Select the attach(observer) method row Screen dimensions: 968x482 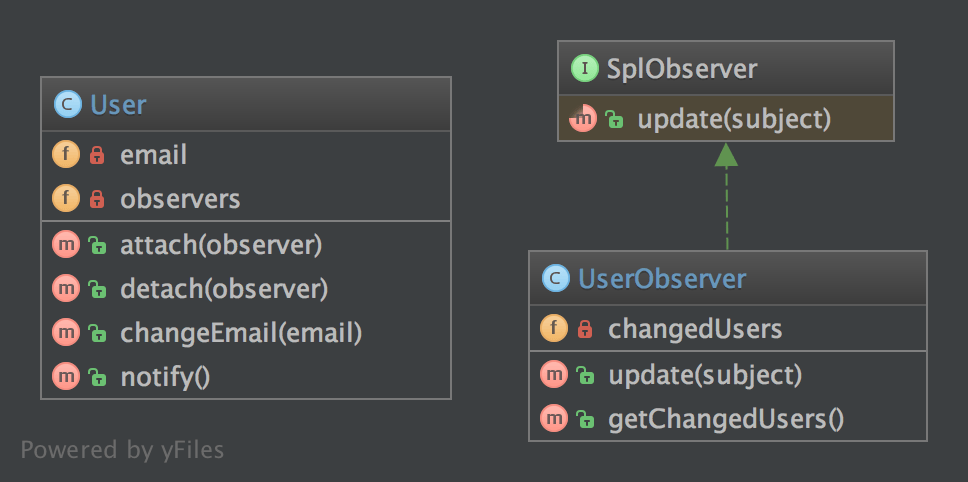220,244
